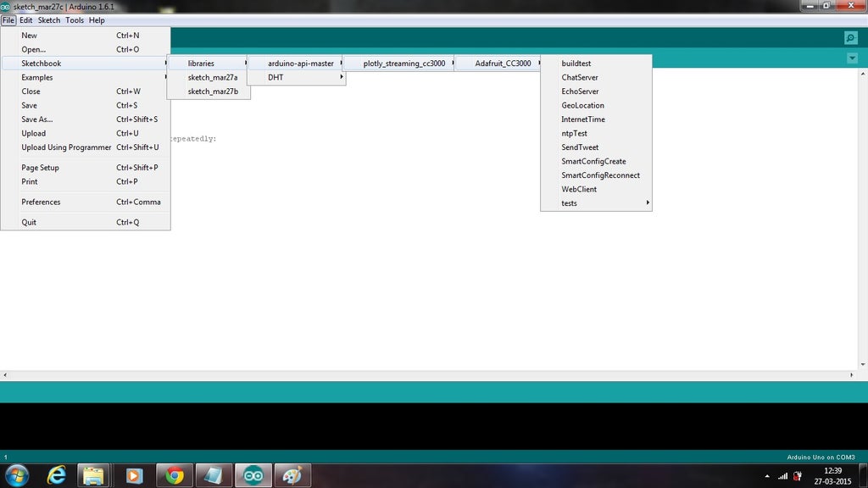Open the Sketch menu
Image resolution: width=868 pixels, height=488 pixels.
(x=48, y=20)
